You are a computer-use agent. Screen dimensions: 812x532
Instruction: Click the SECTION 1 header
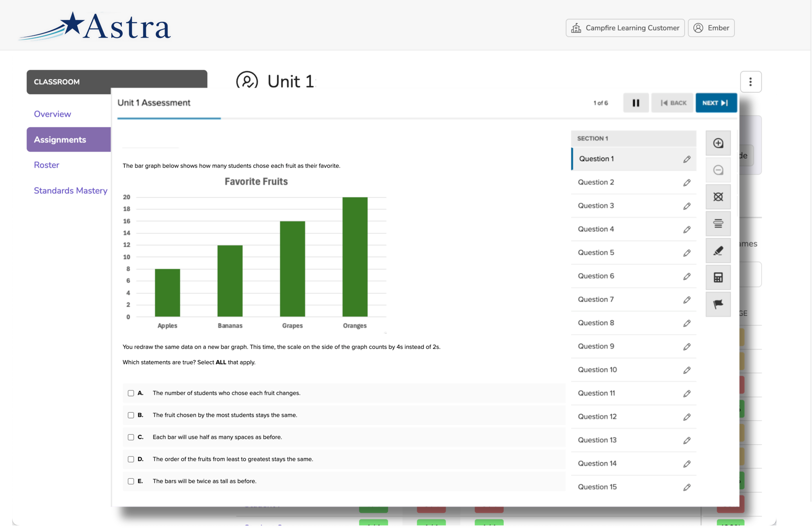coord(633,138)
